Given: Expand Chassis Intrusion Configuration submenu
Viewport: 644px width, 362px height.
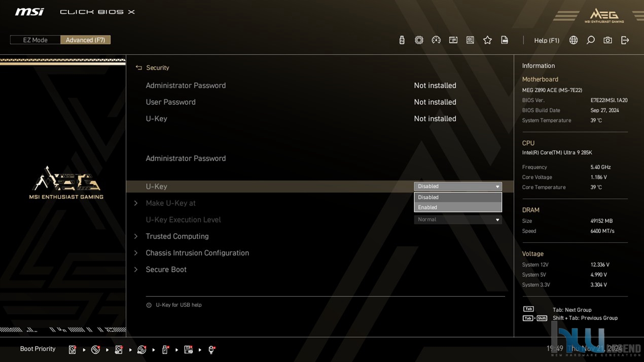Looking at the screenshot, I should 197,253.
